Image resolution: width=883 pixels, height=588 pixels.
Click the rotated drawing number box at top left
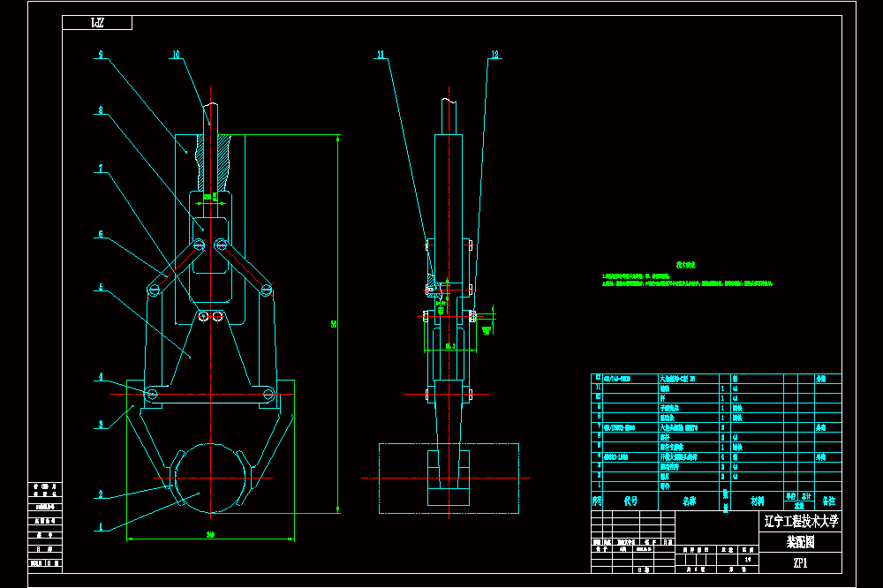point(97,23)
